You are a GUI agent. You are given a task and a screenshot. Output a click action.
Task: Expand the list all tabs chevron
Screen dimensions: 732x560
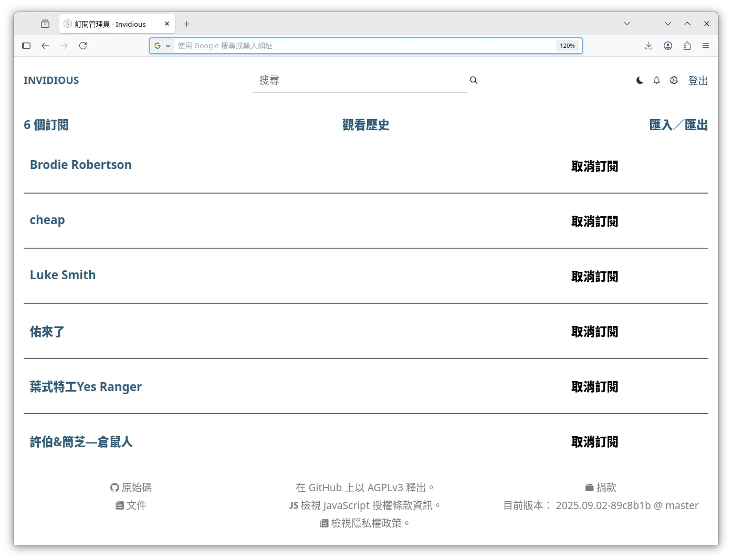(627, 24)
